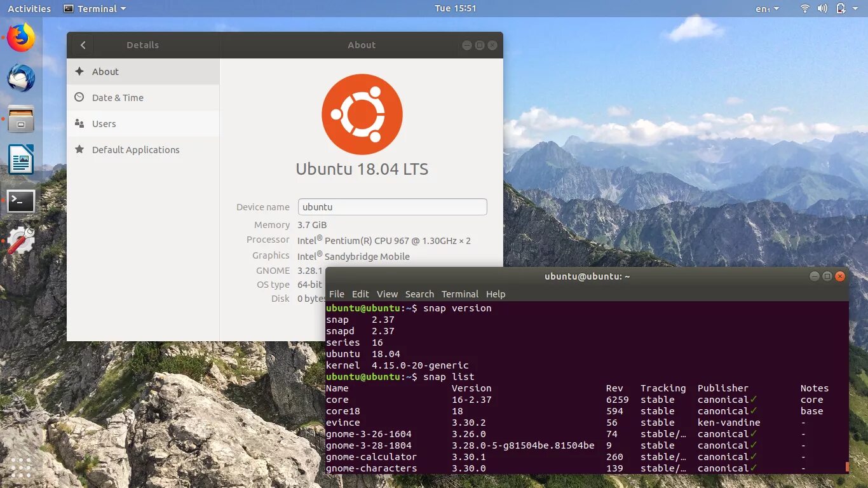Screen dimensions: 868x488
Task: Show Applications grid in the dock
Action: click(x=21, y=468)
